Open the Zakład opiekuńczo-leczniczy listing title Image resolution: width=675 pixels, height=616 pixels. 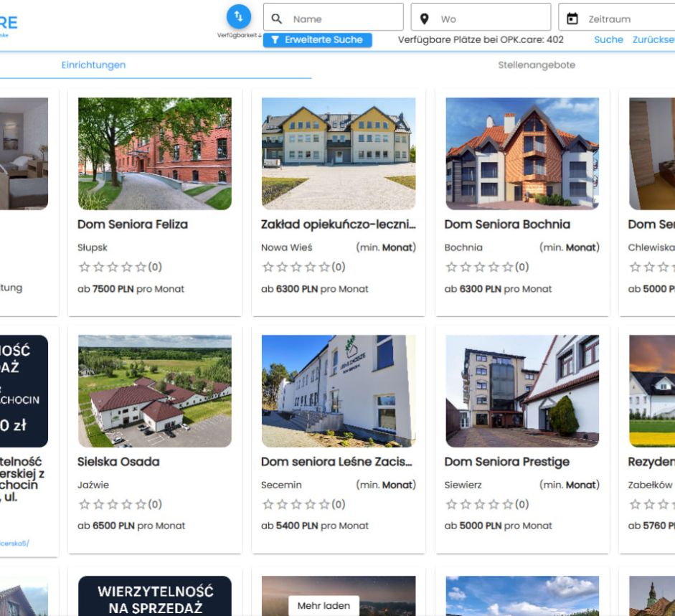point(339,224)
